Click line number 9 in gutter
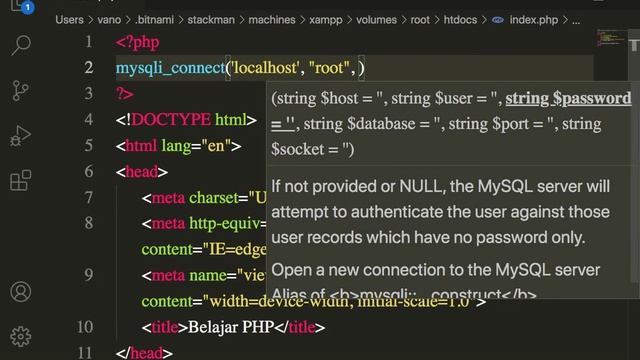 (x=89, y=275)
